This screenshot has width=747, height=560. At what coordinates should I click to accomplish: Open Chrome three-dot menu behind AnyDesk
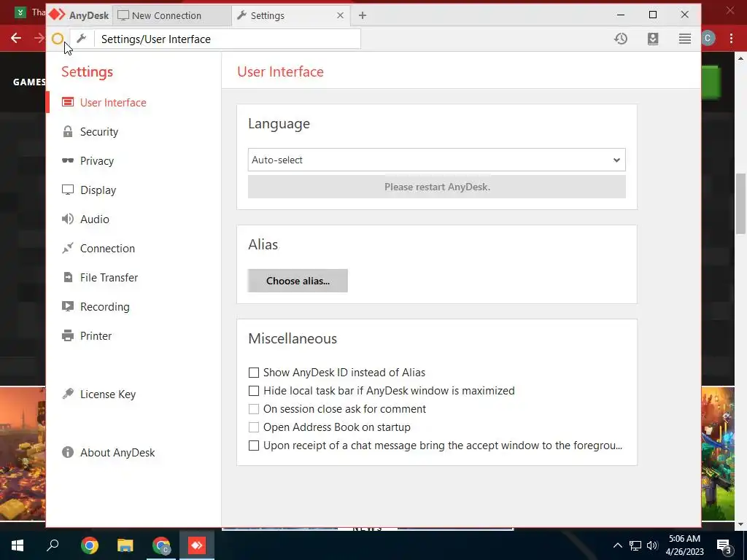[x=731, y=39]
